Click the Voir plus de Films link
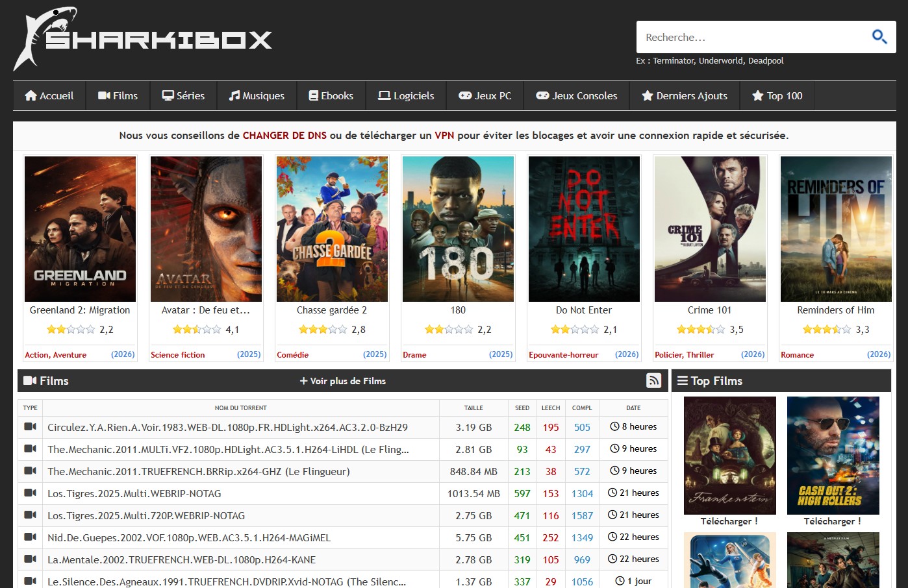Screen dimensions: 908x588 342,381
